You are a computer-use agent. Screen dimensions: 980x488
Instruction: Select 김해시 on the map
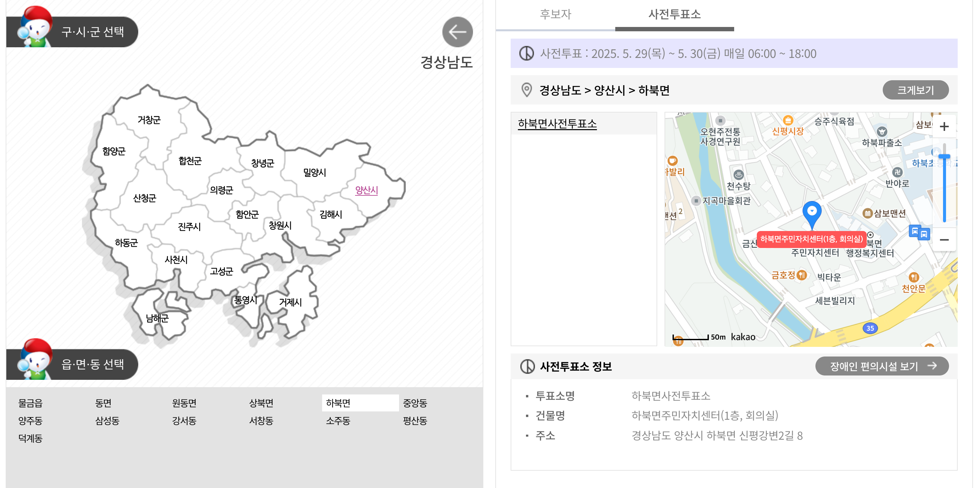(330, 214)
